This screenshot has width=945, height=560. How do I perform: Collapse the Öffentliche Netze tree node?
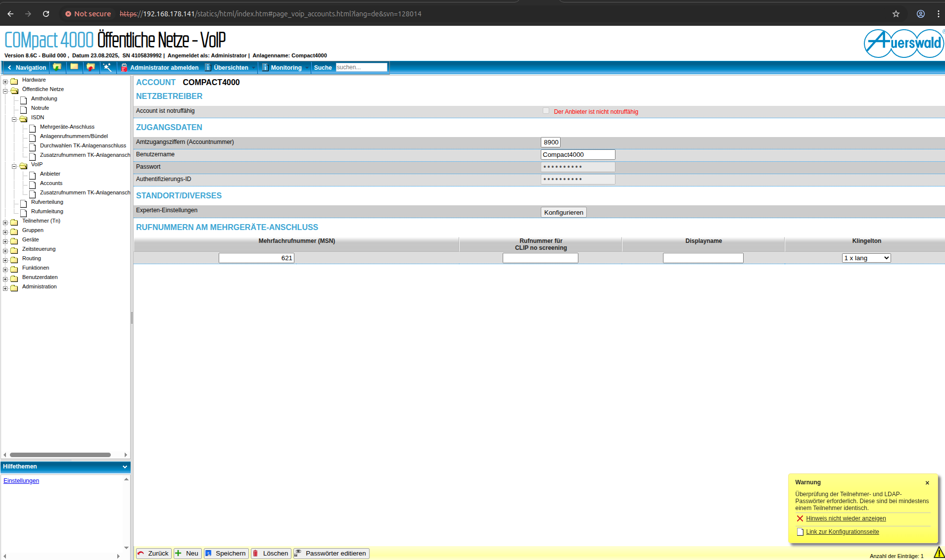point(5,91)
